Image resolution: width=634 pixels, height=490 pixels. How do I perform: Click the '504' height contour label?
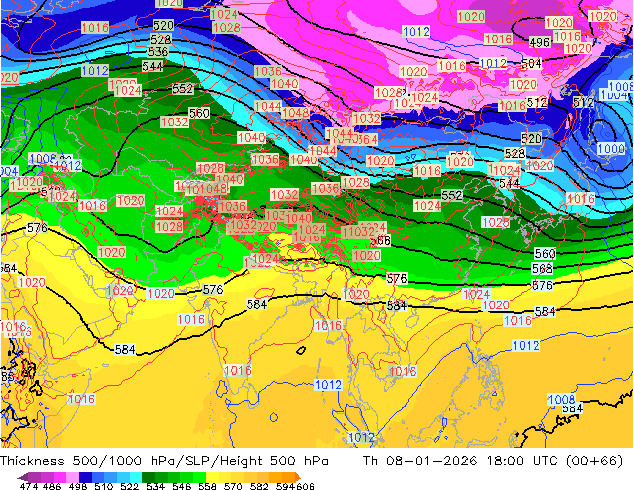(531, 63)
